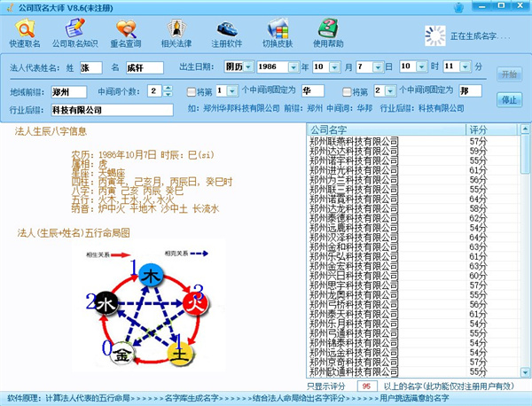
Task: Select row 郑州联燕科技有限公司
Action: point(413,141)
